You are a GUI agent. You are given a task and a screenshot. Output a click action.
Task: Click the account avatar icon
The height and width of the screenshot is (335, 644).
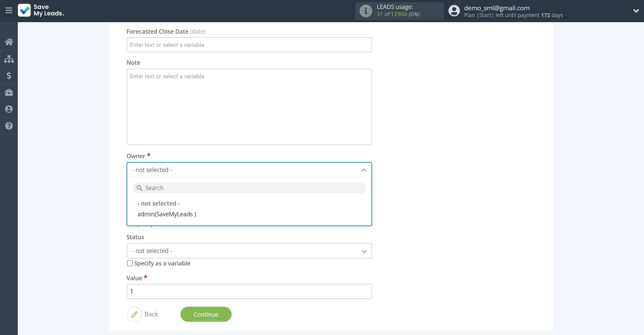pos(454,11)
